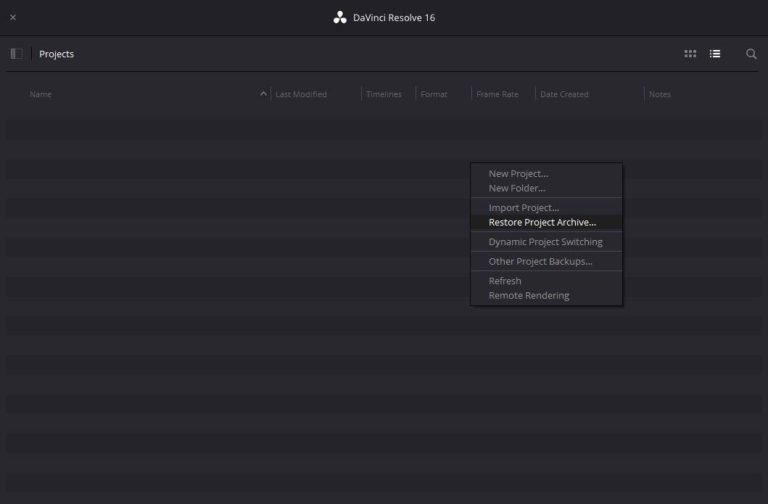Refresh the project list
Viewport: 768px width, 504px height.
coord(504,281)
